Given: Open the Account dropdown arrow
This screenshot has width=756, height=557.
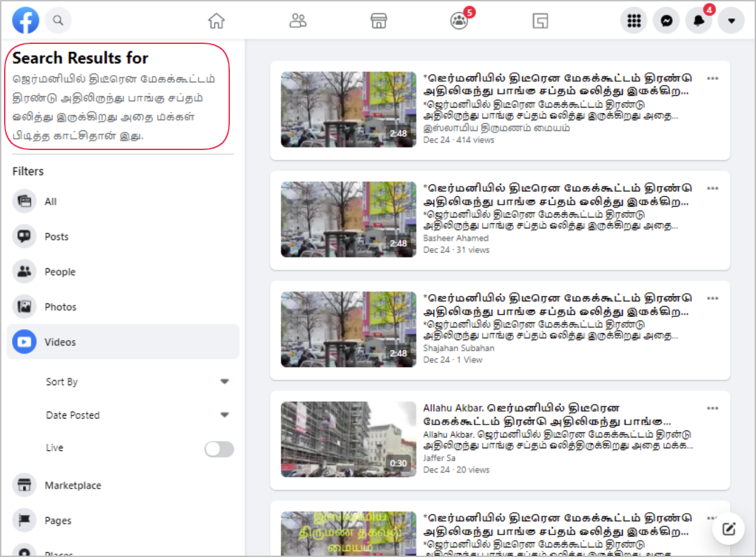Looking at the screenshot, I should pos(732,21).
